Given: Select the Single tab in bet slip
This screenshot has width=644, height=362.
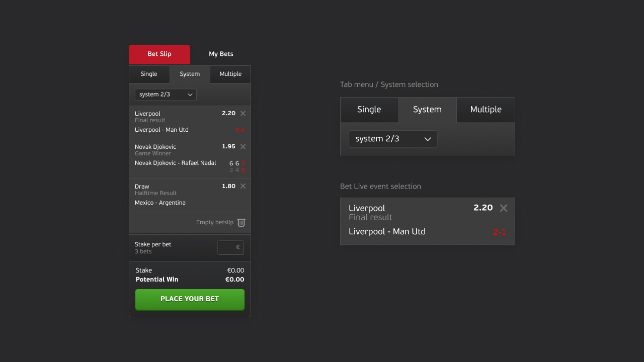Looking at the screenshot, I should point(149,74).
